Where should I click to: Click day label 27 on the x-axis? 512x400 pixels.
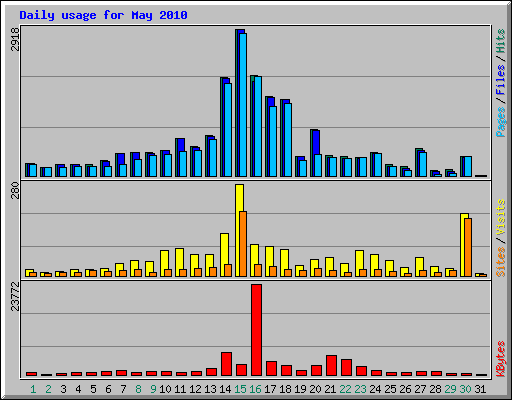click(x=420, y=389)
